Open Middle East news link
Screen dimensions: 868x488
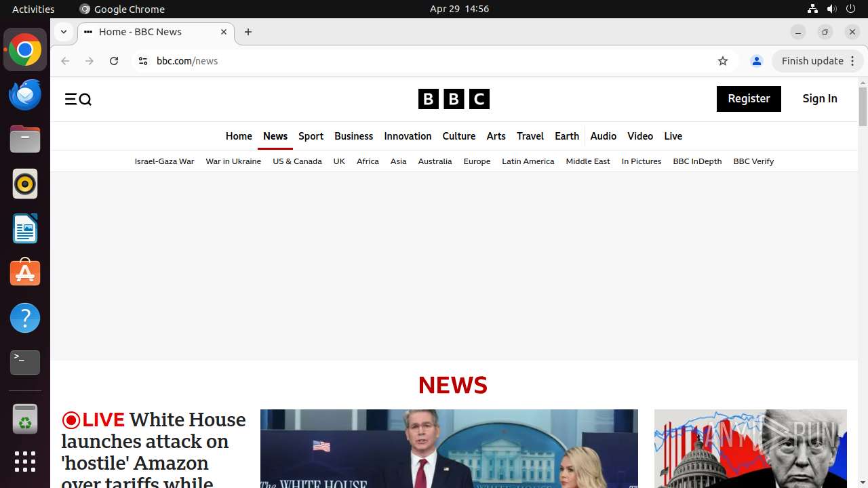pos(588,161)
